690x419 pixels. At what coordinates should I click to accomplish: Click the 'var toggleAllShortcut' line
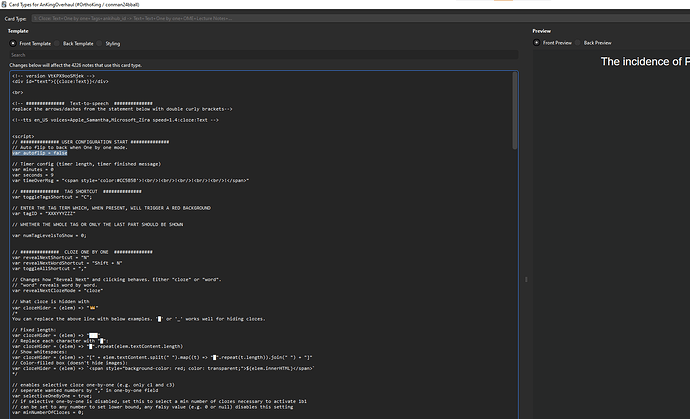pyautogui.click(x=52, y=269)
